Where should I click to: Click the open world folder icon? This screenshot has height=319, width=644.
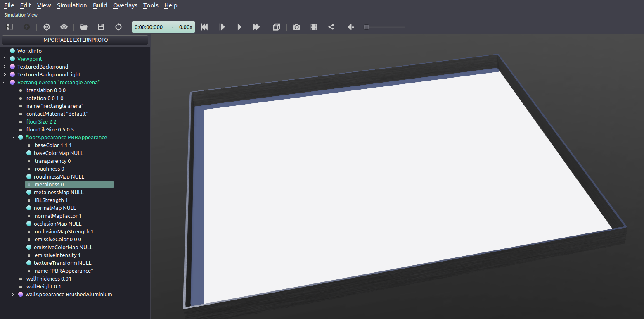[x=84, y=27]
